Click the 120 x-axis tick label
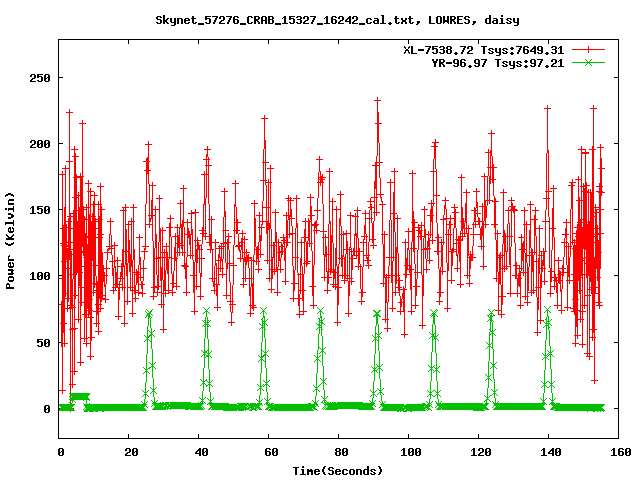 (x=481, y=452)
